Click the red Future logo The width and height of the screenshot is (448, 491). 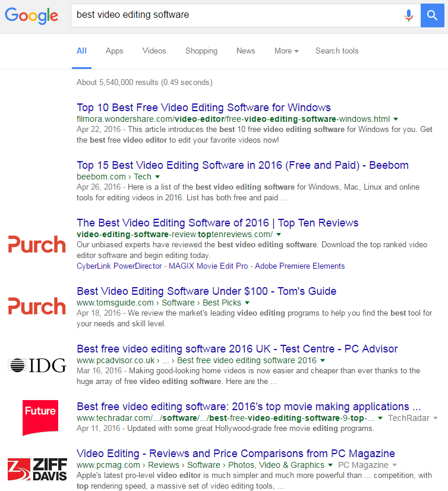pyautogui.click(x=40, y=417)
